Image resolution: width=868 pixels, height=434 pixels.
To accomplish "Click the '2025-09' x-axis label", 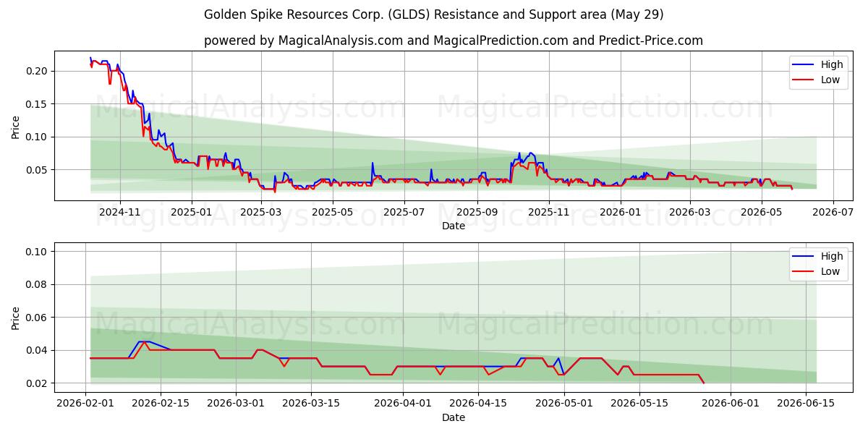I will coord(477,213).
